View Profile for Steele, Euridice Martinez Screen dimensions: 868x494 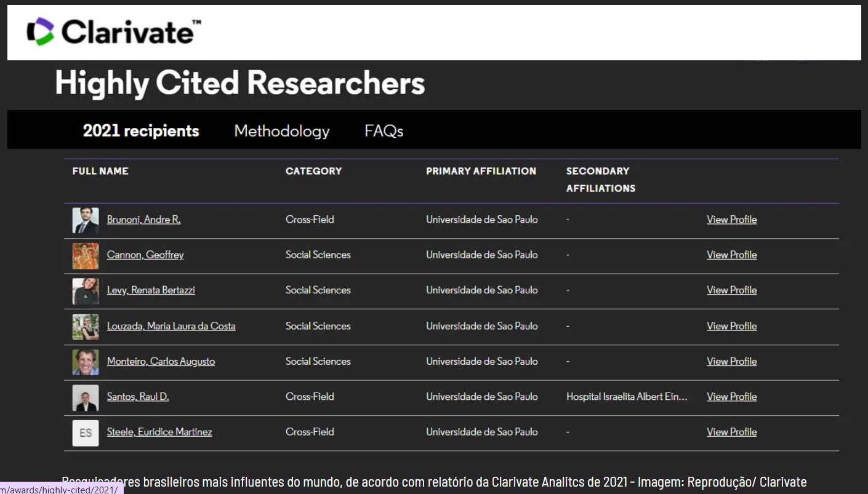[732, 432]
